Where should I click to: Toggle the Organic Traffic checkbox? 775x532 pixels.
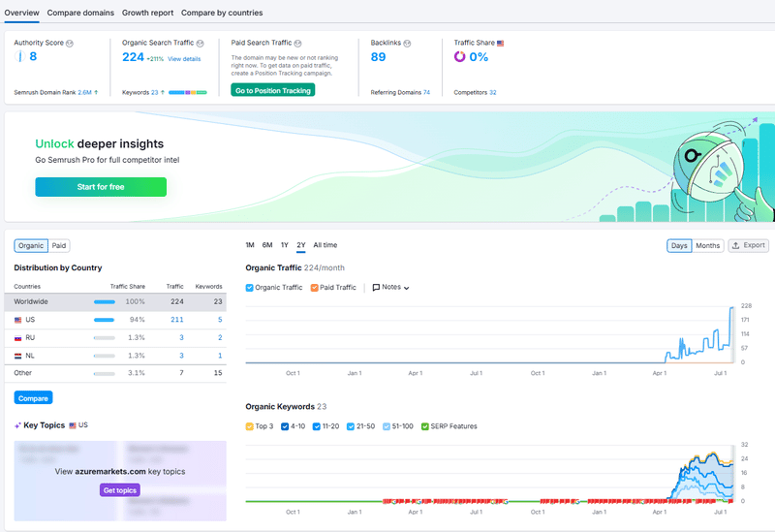[x=250, y=288]
